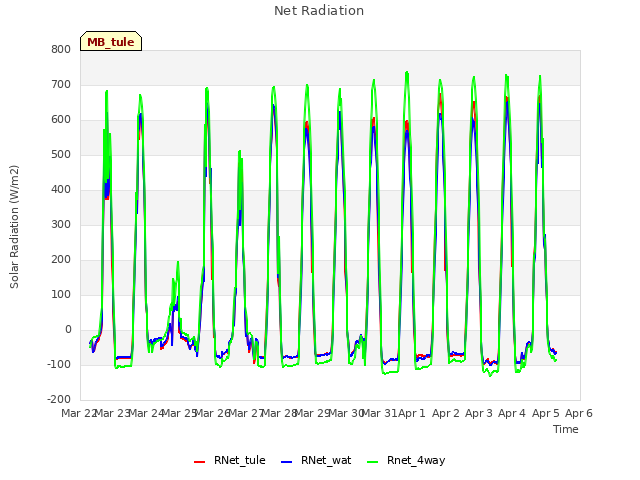Click the Mar 28 x-axis date label

[279, 413]
